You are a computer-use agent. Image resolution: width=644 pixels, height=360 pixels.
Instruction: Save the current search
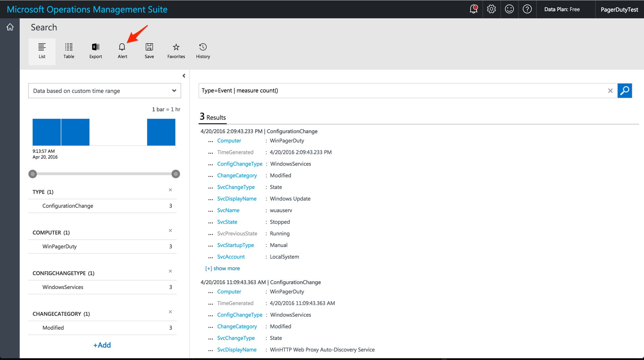149,51
